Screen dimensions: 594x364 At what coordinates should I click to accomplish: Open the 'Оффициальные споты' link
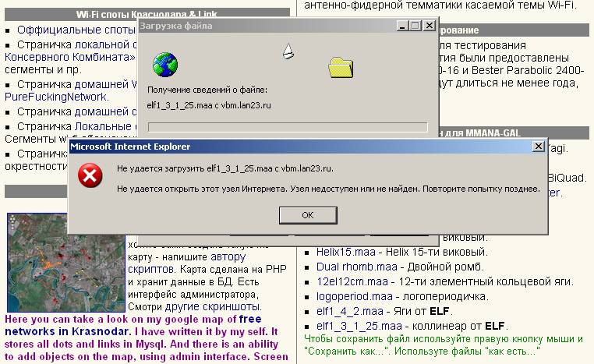(76, 30)
